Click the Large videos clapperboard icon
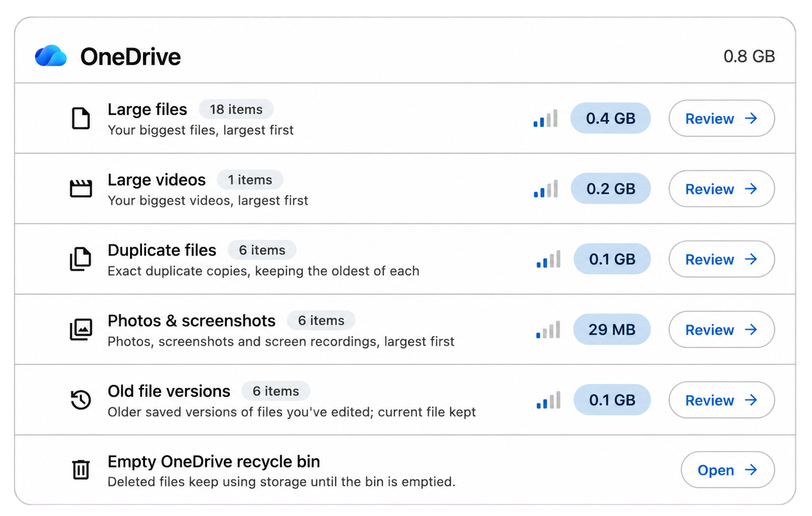Viewport: 812px width, 516px height. coord(81,189)
